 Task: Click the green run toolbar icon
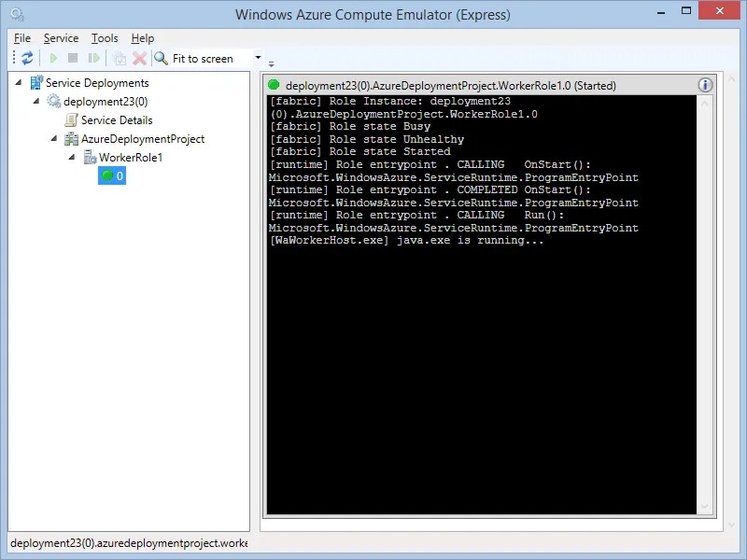point(53,58)
